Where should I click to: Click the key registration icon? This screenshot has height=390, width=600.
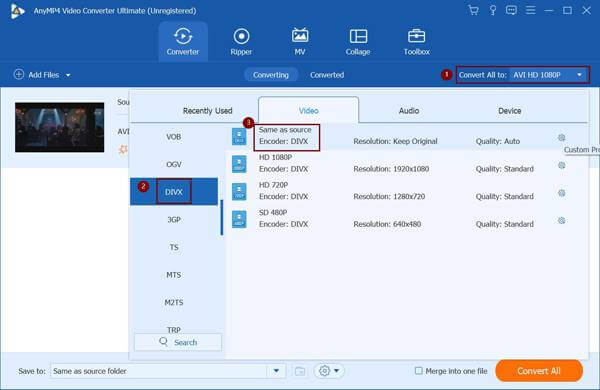click(x=493, y=10)
